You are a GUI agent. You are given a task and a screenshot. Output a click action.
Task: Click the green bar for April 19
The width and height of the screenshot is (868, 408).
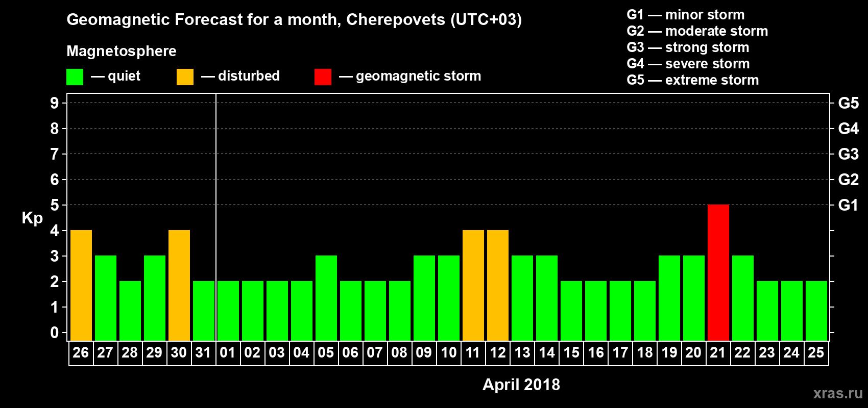[x=669, y=298]
